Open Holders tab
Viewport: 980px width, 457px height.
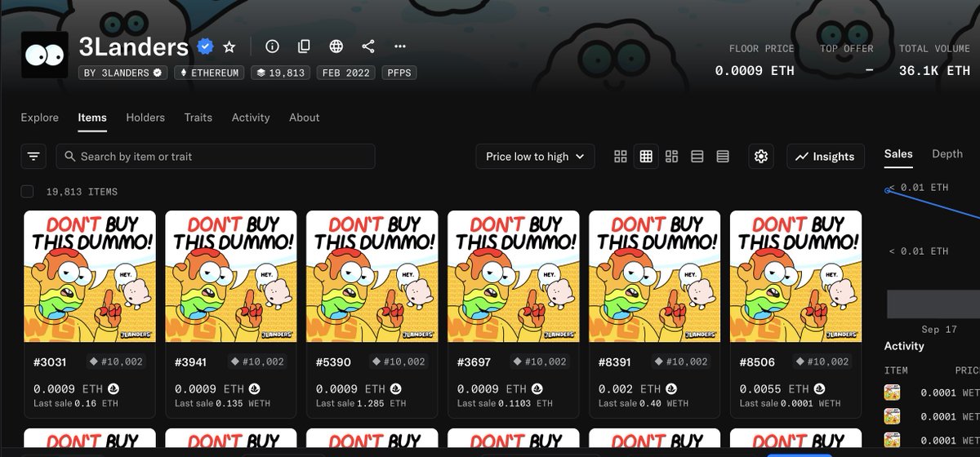[x=145, y=118]
